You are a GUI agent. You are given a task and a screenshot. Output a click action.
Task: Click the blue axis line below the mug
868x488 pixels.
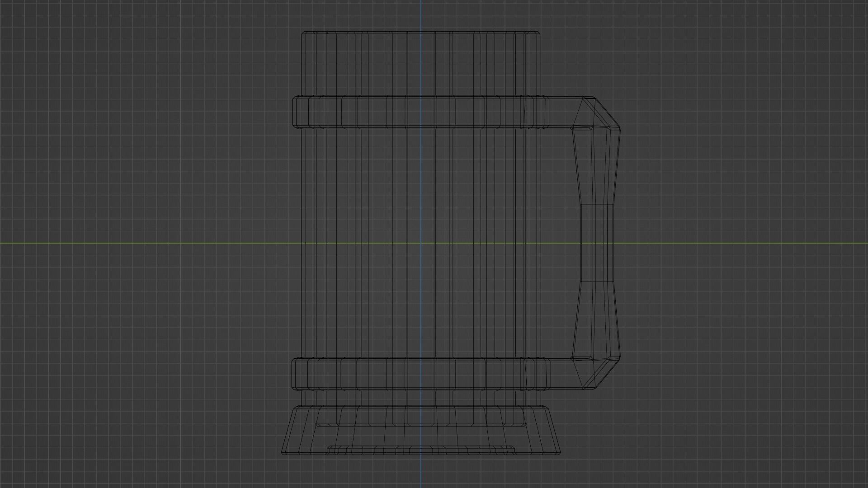[x=421, y=472]
